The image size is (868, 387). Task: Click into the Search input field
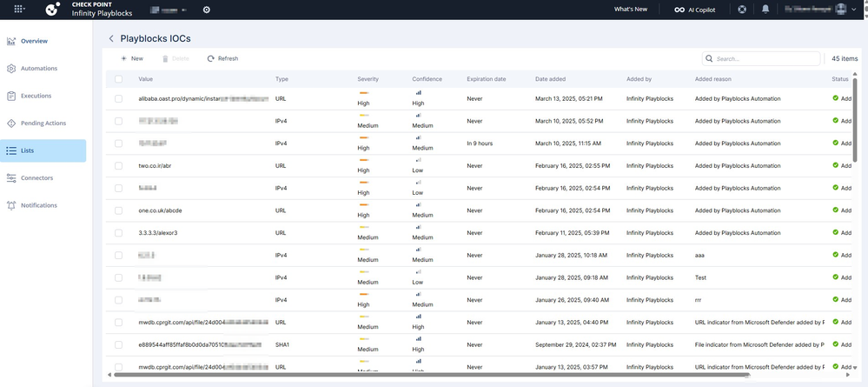pyautogui.click(x=765, y=58)
